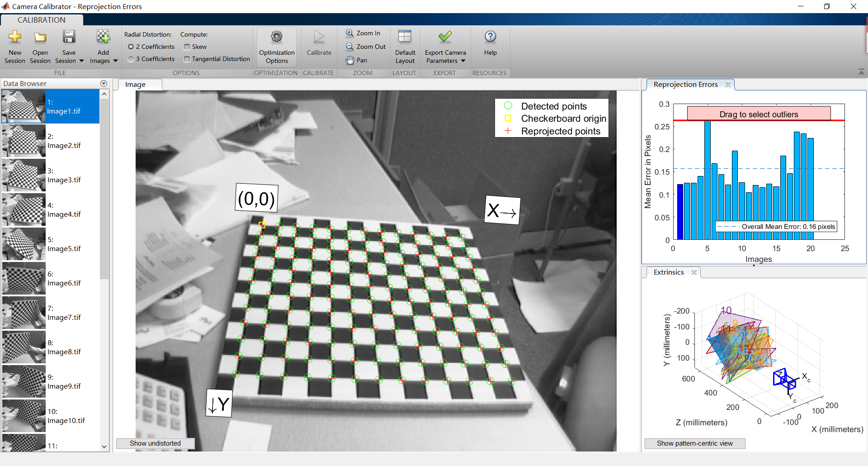Close the Extrinsics panel tab

pos(694,272)
